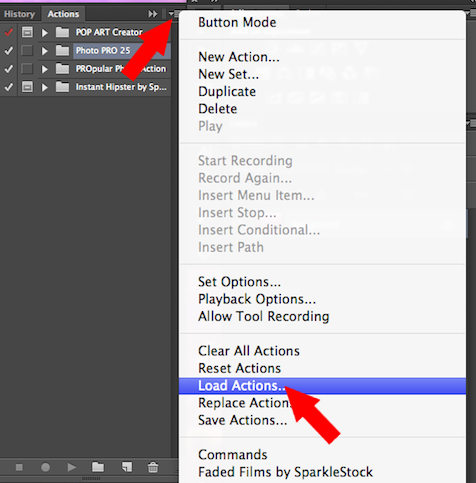
Task: Create new set with folder icon
Action: point(98,467)
